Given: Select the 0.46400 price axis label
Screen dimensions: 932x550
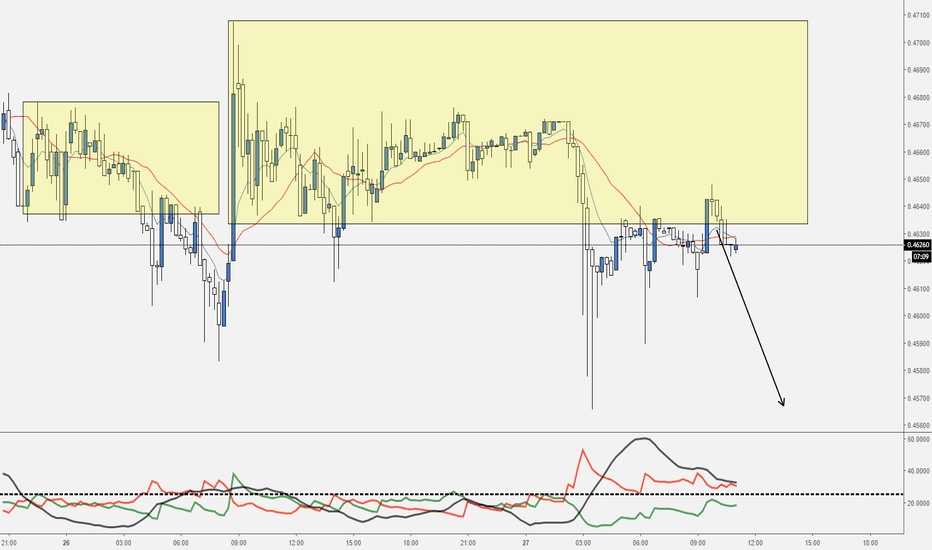Looking at the screenshot, I should (x=918, y=207).
